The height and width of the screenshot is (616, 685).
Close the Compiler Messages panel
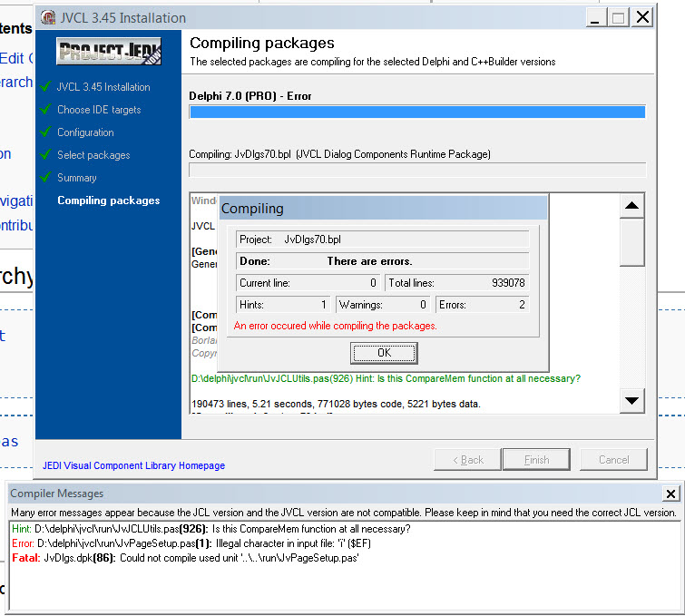(x=670, y=494)
